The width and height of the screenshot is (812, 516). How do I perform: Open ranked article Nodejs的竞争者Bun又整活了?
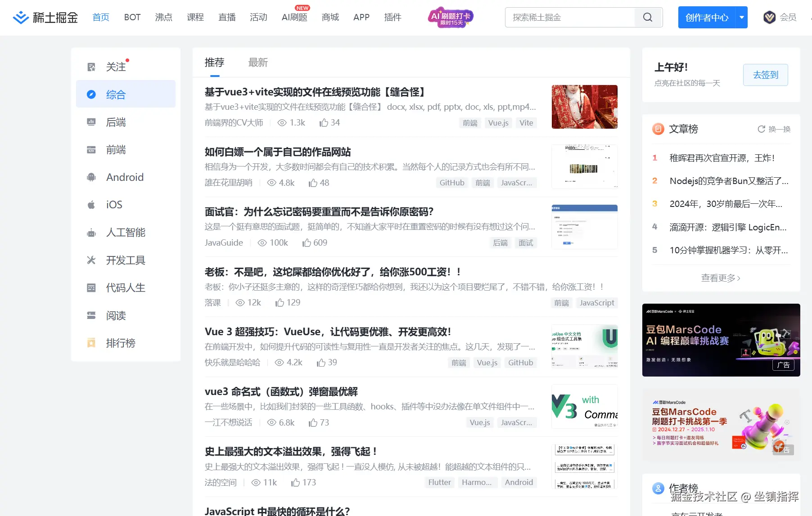(729, 181)
